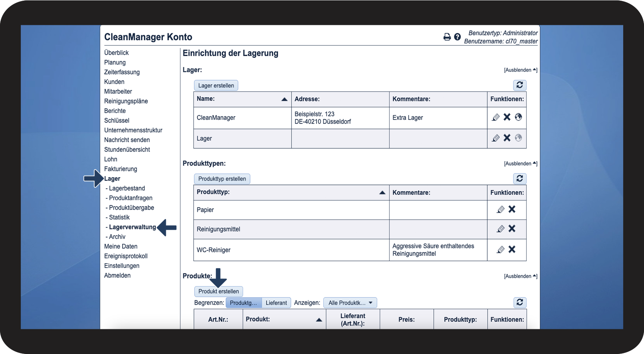The width and height of the screenshot is (644, 354).
Task: Click the WC-Reiniger product type name
Action: 214,250
